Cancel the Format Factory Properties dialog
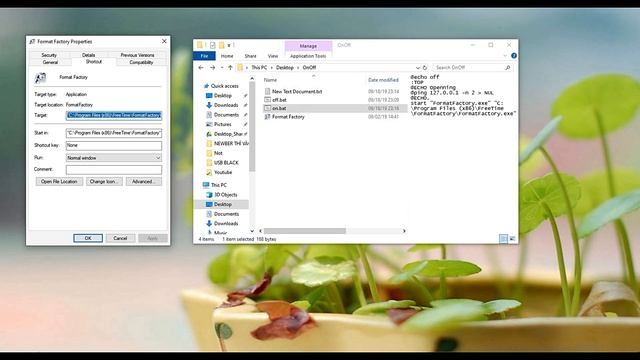Screen dimensions: 640x360 point(120,238)
